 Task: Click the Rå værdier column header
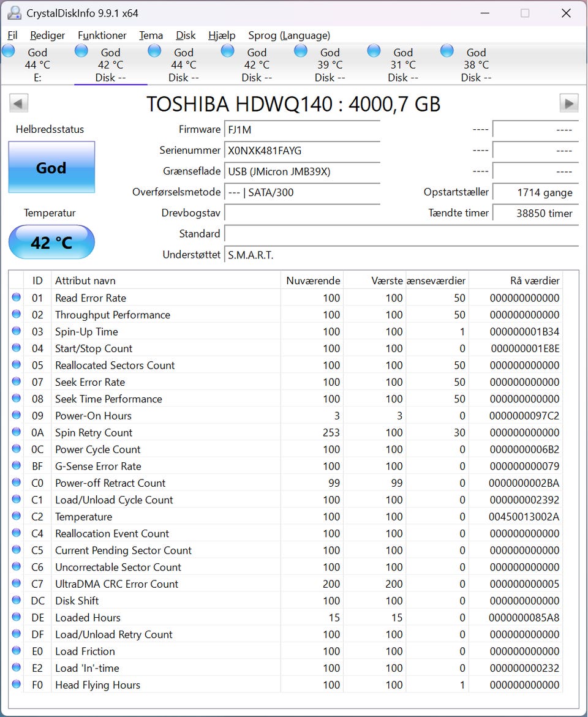516,280
